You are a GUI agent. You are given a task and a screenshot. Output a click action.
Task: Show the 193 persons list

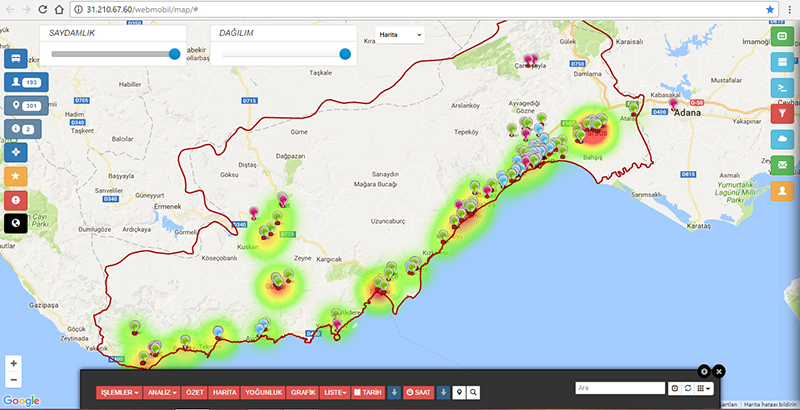(27, 82)
